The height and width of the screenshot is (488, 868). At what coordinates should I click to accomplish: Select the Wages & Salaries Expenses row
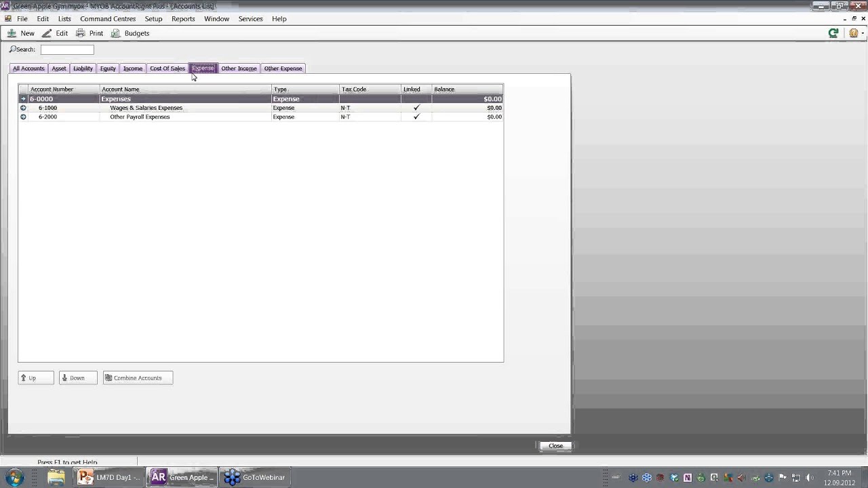261,108
